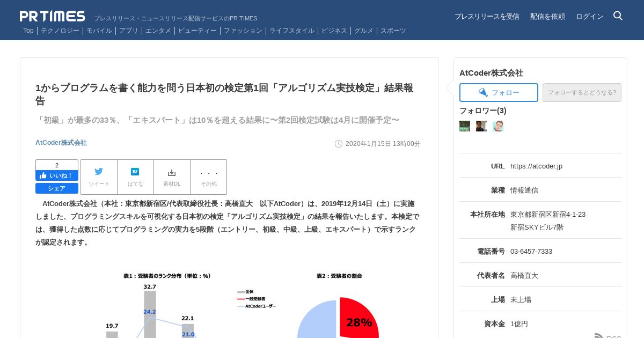
Task: Click address 東京都新宿区新宿4-1-23
Action: coord(548,214)
